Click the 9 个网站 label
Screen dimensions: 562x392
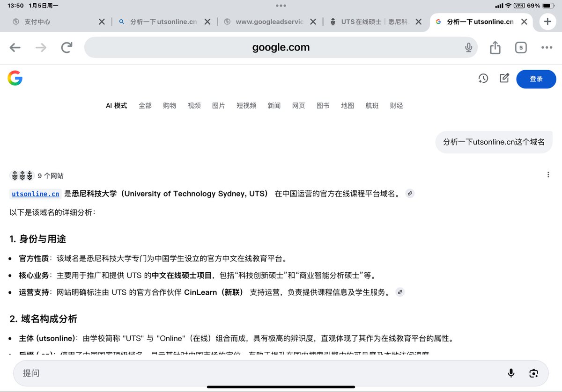(x=51, y=176)
